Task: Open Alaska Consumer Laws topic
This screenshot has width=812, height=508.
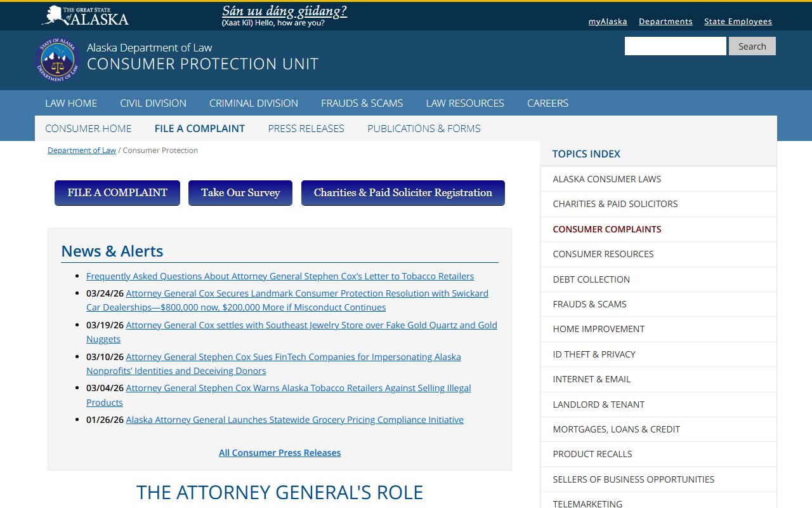Action: (658, 179)
